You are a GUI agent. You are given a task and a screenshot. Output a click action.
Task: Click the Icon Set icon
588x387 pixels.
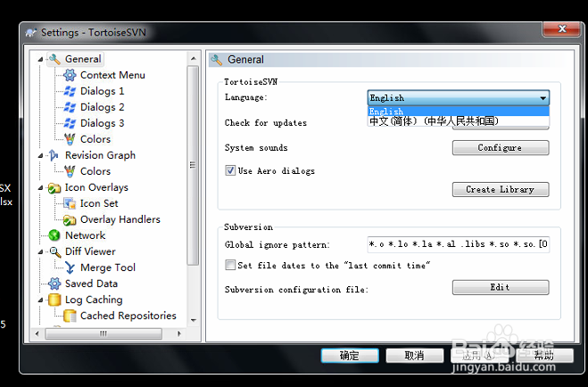(70, 203)
